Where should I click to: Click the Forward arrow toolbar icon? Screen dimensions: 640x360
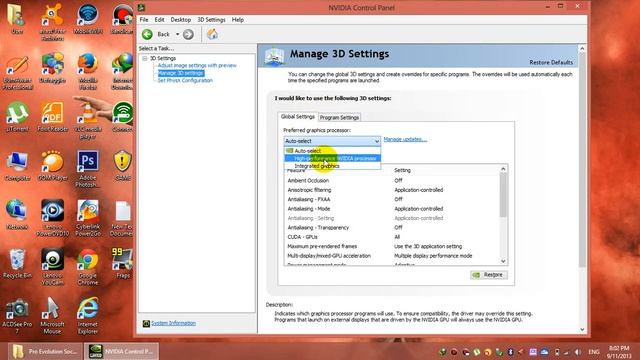(188, 34)
